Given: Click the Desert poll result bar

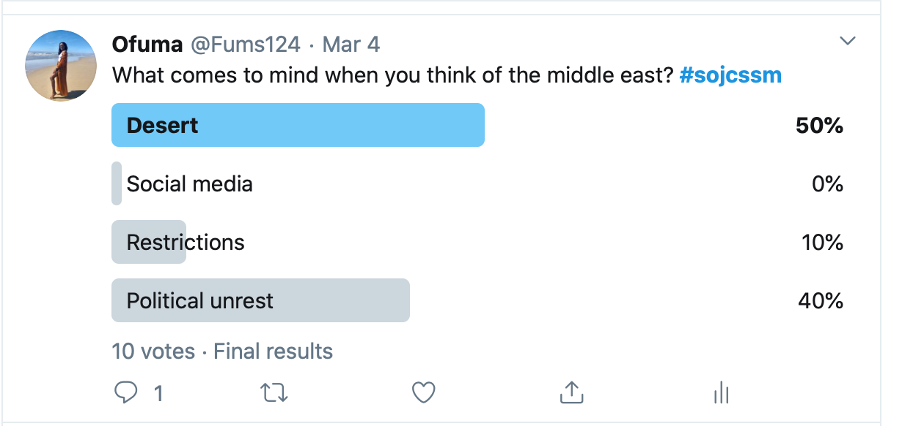Looking at the screenshot, I should pyautogui.click(x=298, y=126).
